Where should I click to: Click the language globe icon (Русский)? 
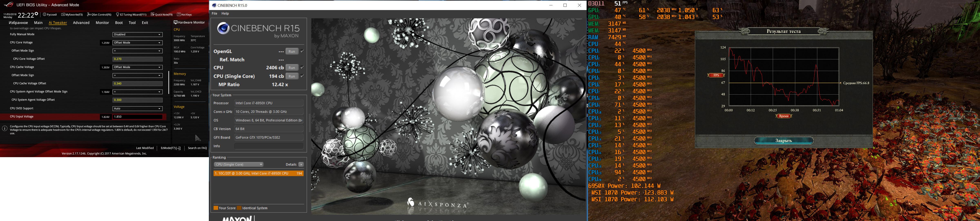[45, 15]
